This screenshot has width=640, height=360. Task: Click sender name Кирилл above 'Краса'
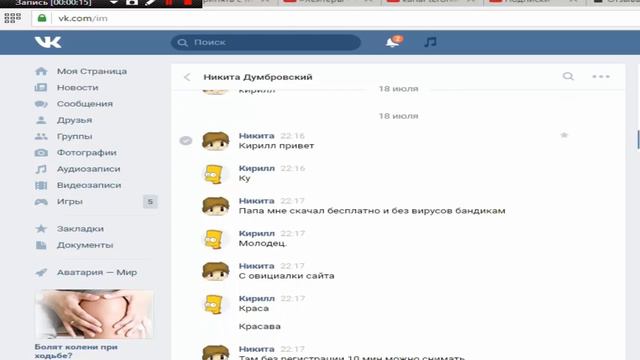click(x=256, y=298)
